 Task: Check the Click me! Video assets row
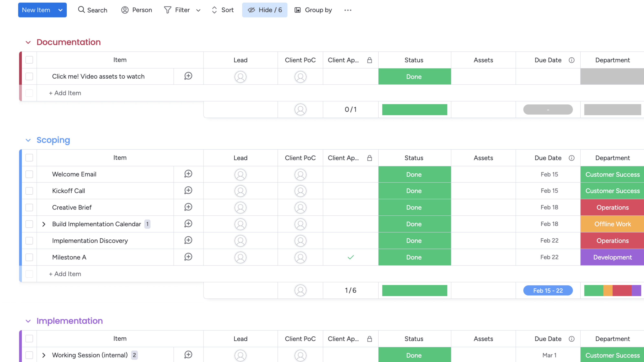tap(29, 77)
